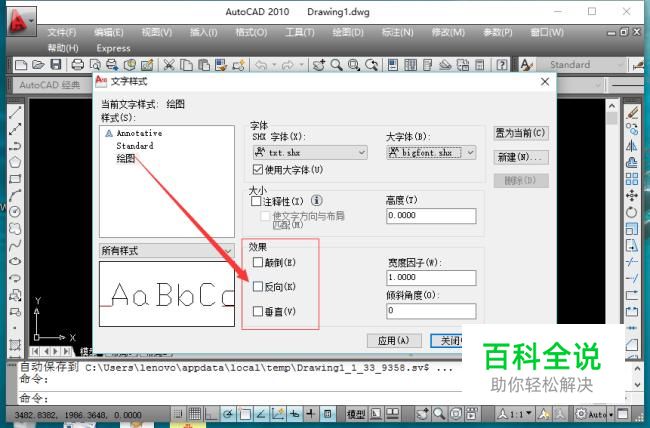
Task: Click the New style button
Action: (521, 157)
